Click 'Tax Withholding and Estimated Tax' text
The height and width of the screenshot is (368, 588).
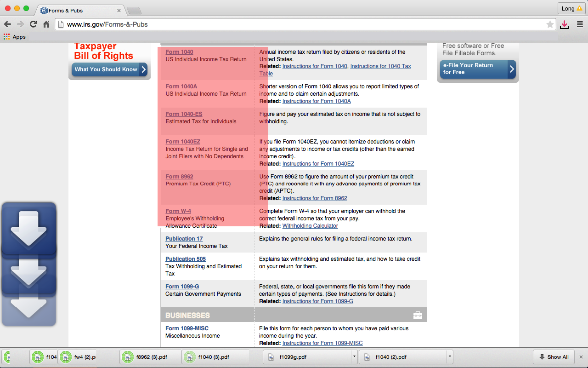tap(204, 270)
